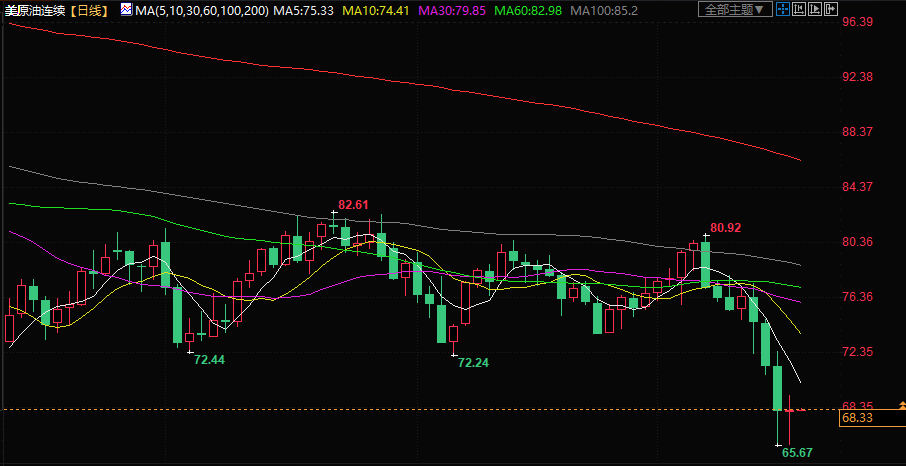
Task: Click the jump-to-start icon in top toolbar
Action: click(x=802, y=9)
